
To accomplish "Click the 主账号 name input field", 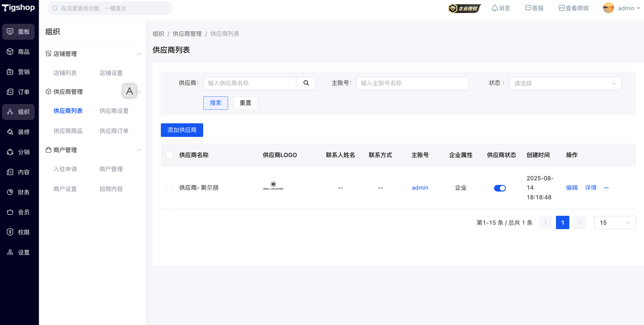I will point(412,83).
